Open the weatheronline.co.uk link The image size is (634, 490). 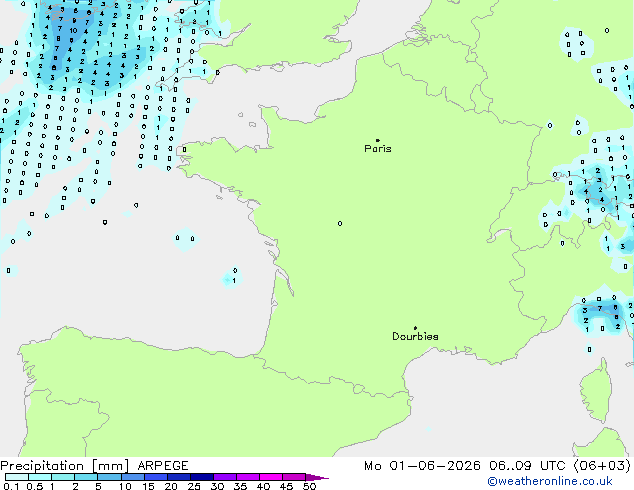click(549, 481)
